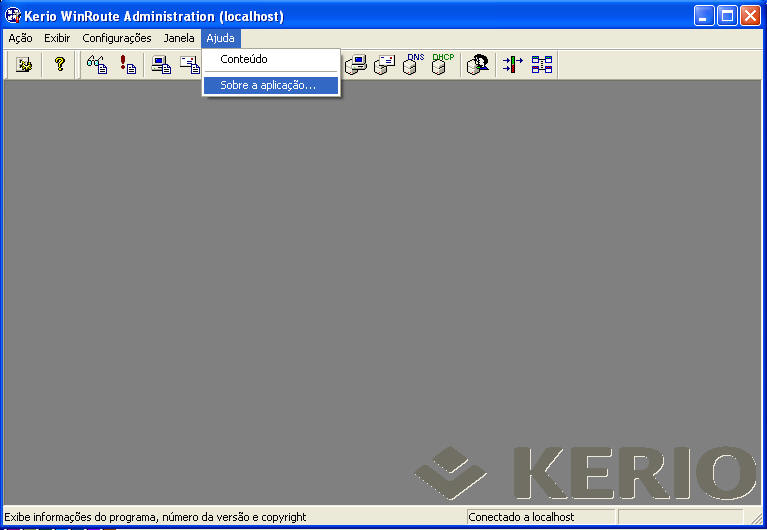Click the blue network tree icon

[542, 65]
